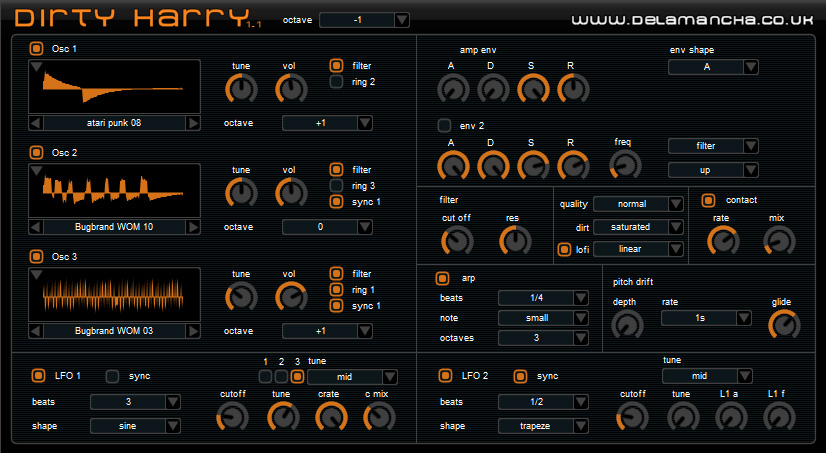
Task: Select next waveform after atari punk 08
Action: coord(193,123)
